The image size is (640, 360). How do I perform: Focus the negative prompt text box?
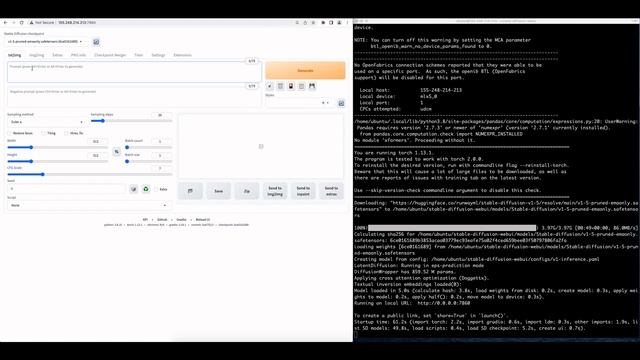click(x=134, y=97)
